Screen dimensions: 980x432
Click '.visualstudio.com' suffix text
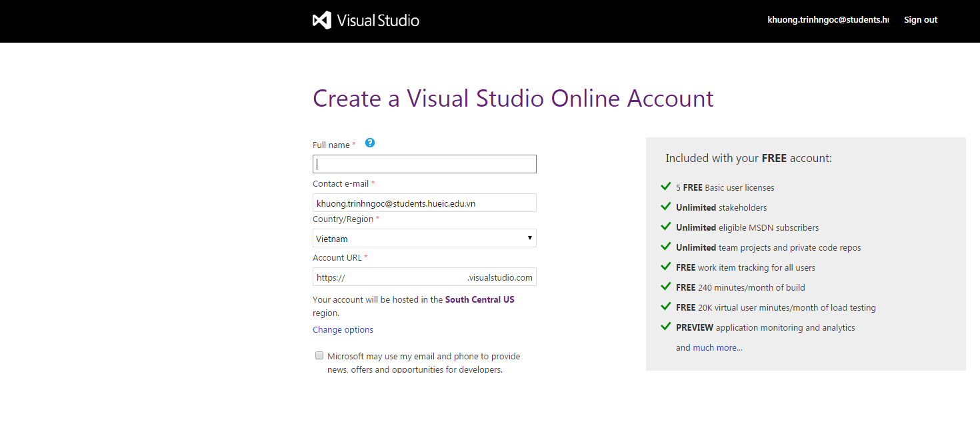pyautogui.click(x=500, y=277)
